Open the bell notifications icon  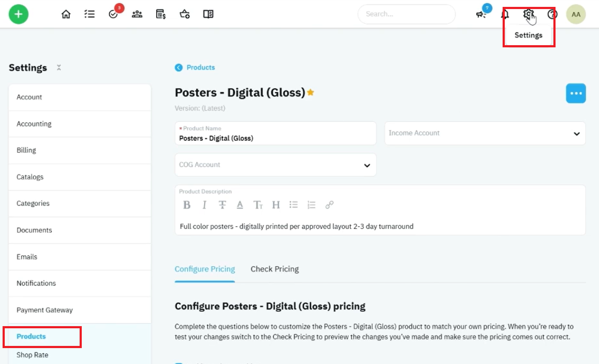(x=505, y=15)
